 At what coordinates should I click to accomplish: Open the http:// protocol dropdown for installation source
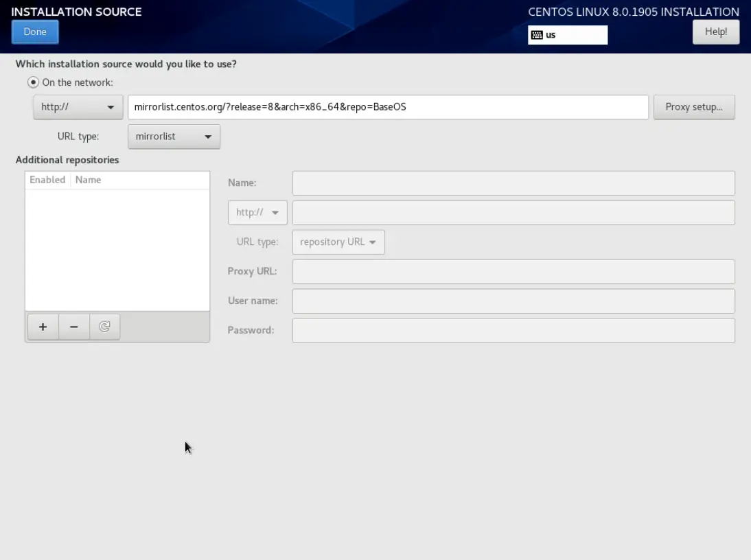[78, 107]
